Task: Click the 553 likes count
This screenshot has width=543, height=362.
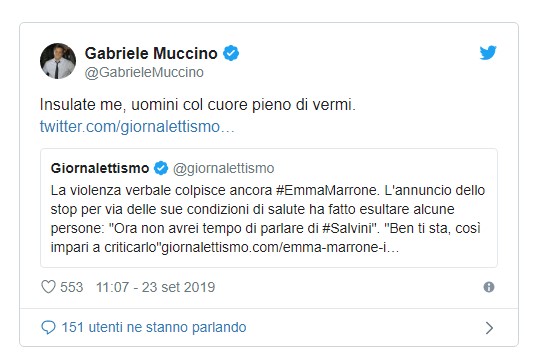Action: click(x=72, y=287)
